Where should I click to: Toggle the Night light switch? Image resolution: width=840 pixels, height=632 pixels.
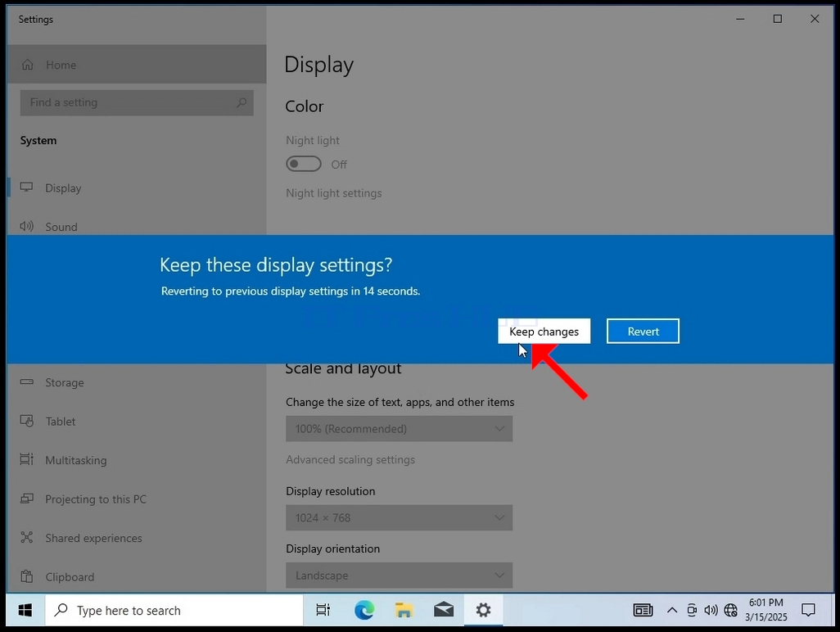coord(304,164)
